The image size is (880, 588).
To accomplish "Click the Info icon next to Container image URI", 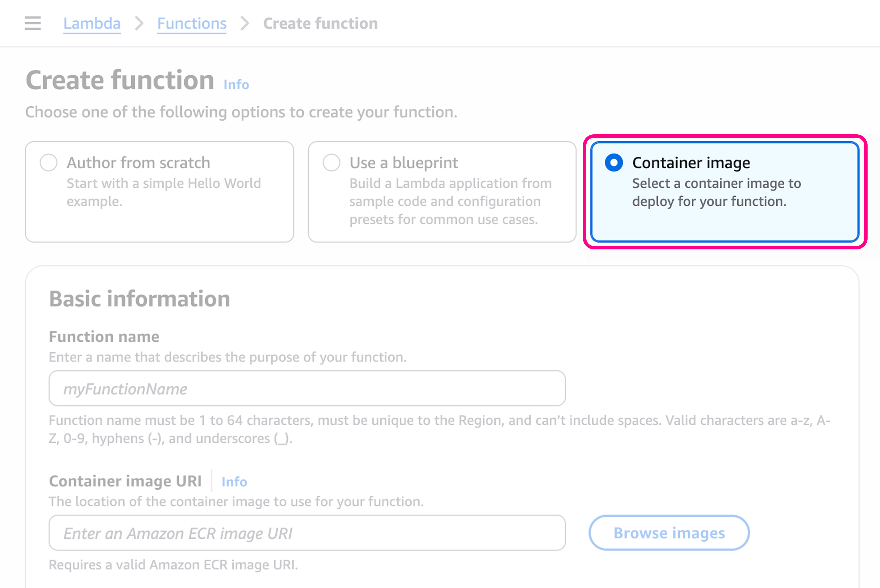I will [234, 482].
